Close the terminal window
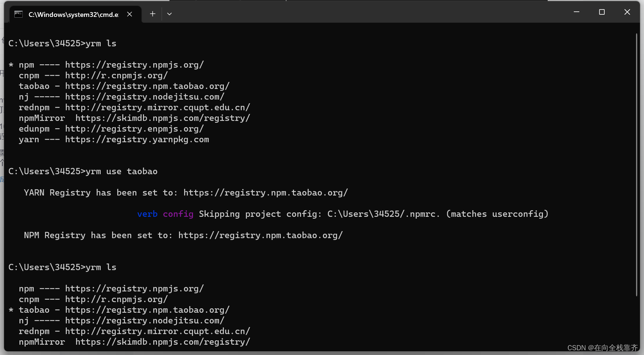Image resolution: width=644 pixels, height=355 pixels. point(627,12)
